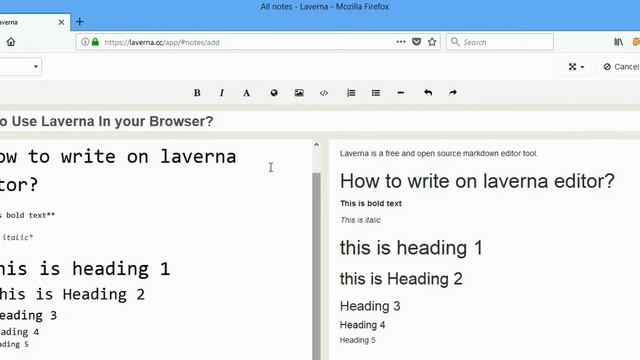This screenshot has width=640, height=360.
Task: Redo the last edit
Action: tap(453, 93)
